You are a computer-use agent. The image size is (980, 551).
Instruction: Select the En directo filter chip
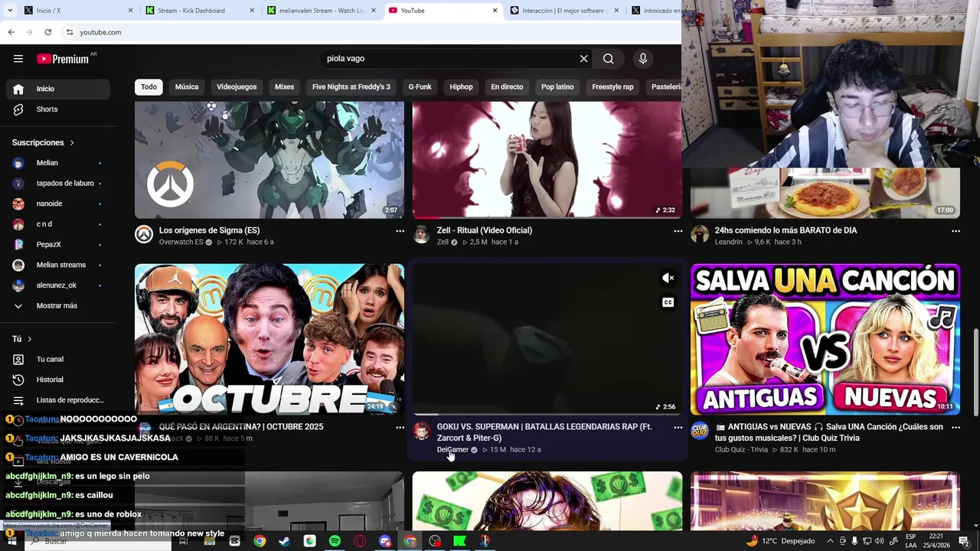coord(507,86)
